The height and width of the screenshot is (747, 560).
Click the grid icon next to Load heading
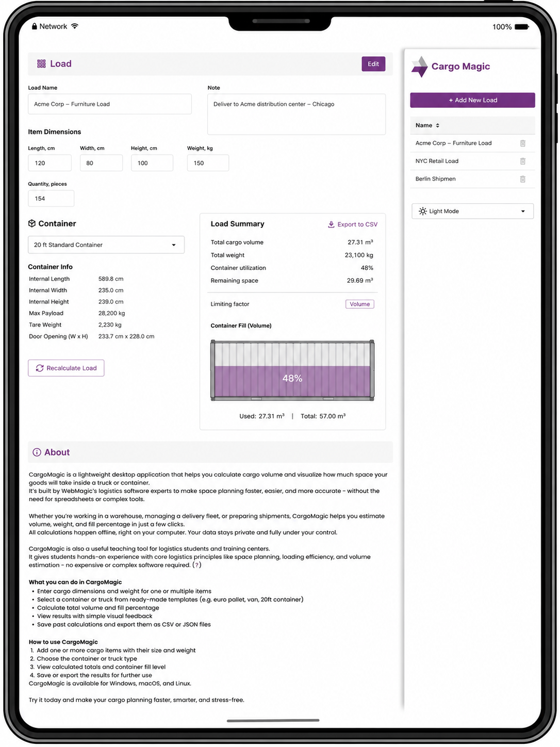41,64
